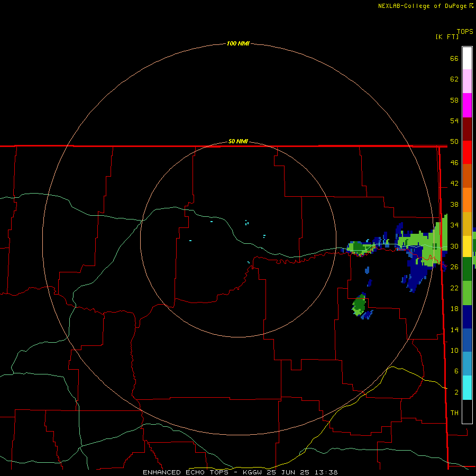Click the '34' scale label
Screen dimensions: 476x476
[454, 225]
